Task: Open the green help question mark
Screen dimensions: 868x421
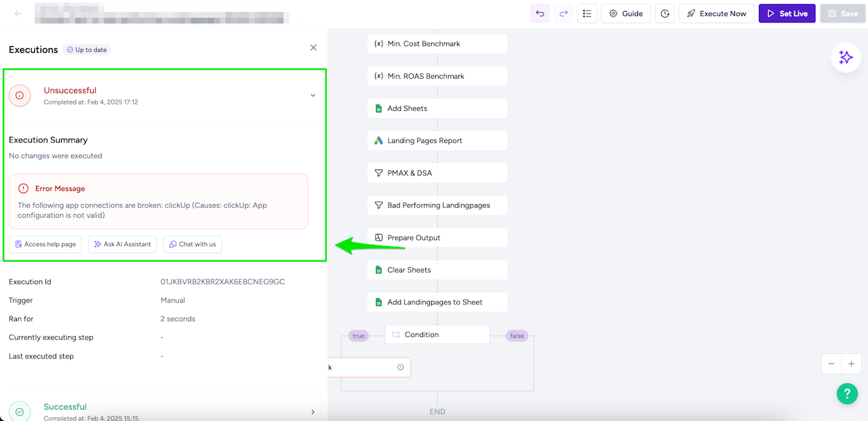Action: point(847,393)
